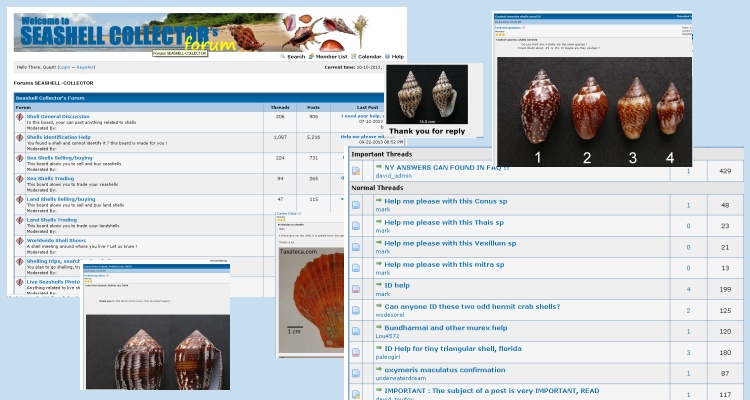Viewport: 750px width, 400px height.
Task: Open the Calendar menu item
Action: coord(370,56)
